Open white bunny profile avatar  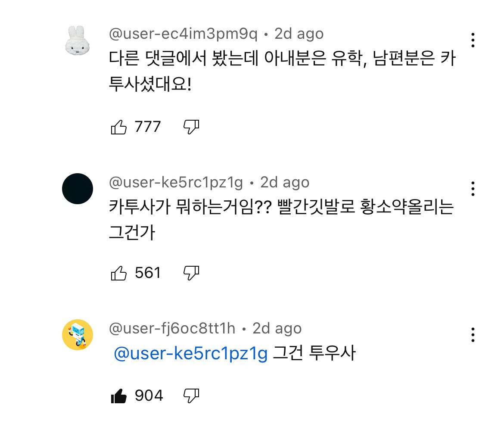[x=78, y=40]
